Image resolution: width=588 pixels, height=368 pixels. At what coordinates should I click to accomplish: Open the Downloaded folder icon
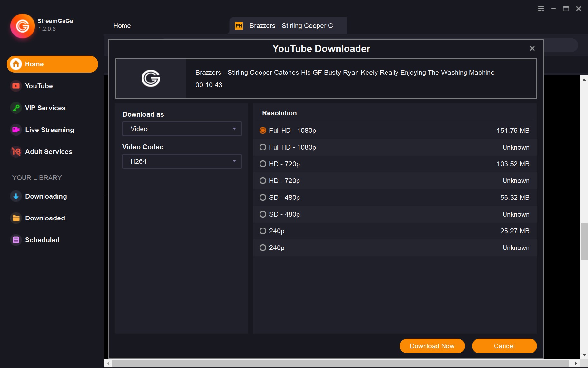[x=16, y=218]
